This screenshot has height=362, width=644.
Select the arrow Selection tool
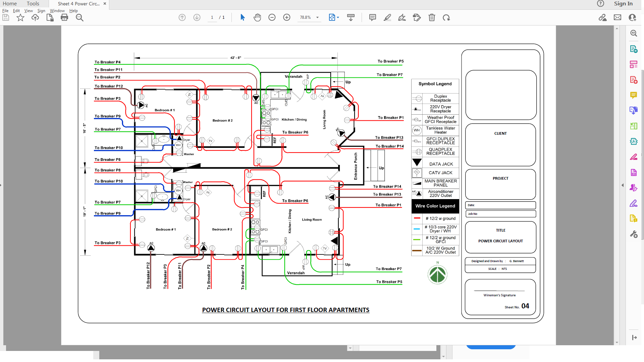point(243,17)
